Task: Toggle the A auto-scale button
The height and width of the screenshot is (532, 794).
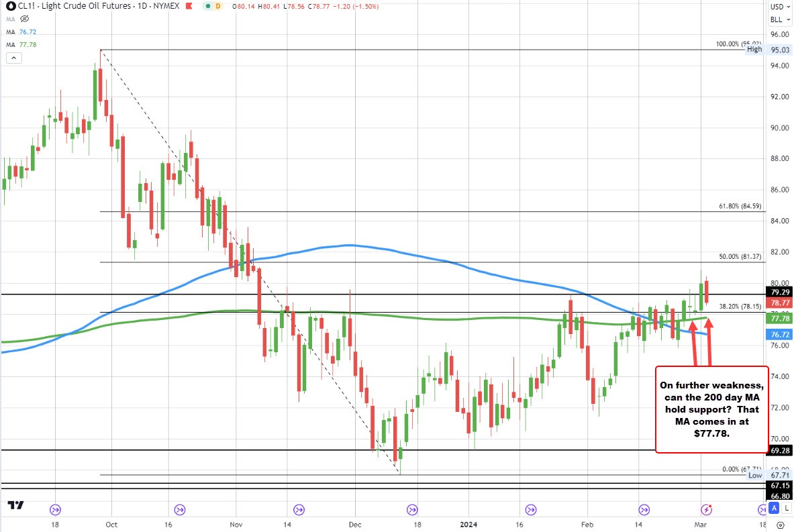Action: [774, 508]
